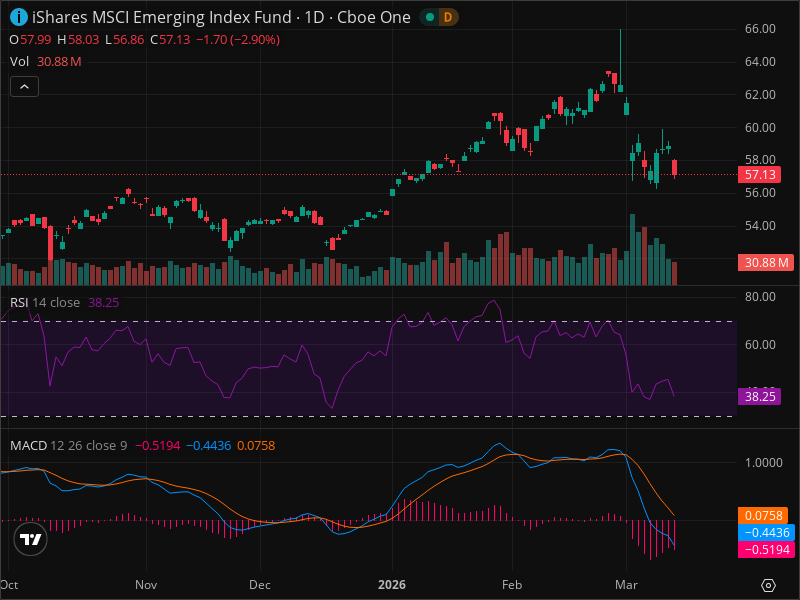Image resolution: width=800 pixels, height=600 pixels.
Task: Click the Nov label on time axis
Action: click(x=146, y=585)
